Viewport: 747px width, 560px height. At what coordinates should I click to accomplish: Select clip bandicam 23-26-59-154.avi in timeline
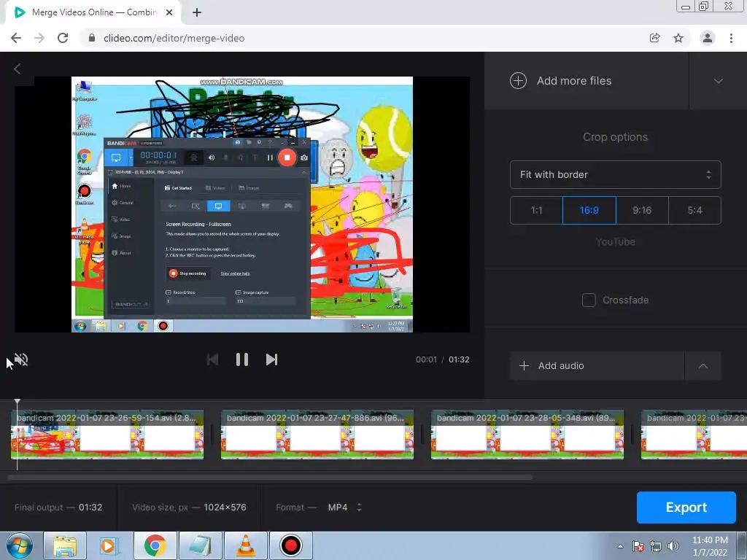click(107, 435)
